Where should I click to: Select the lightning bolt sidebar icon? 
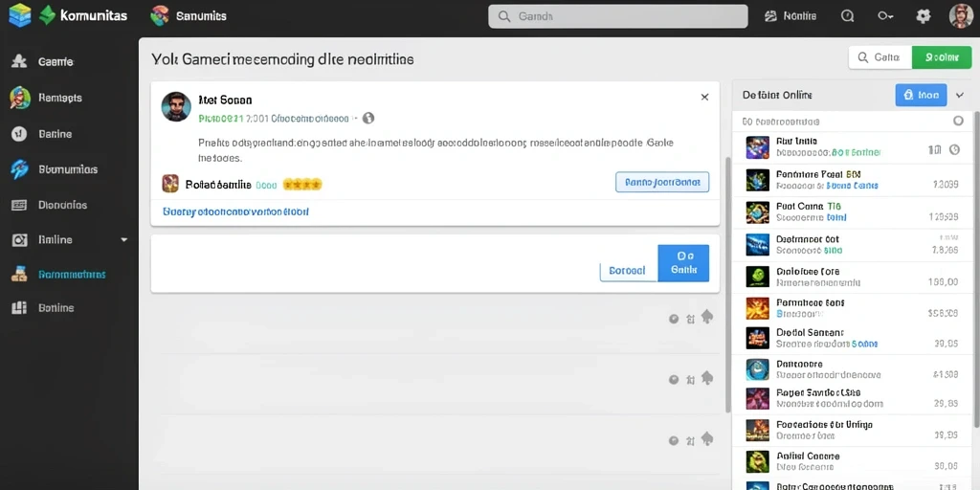coord(19,169)
